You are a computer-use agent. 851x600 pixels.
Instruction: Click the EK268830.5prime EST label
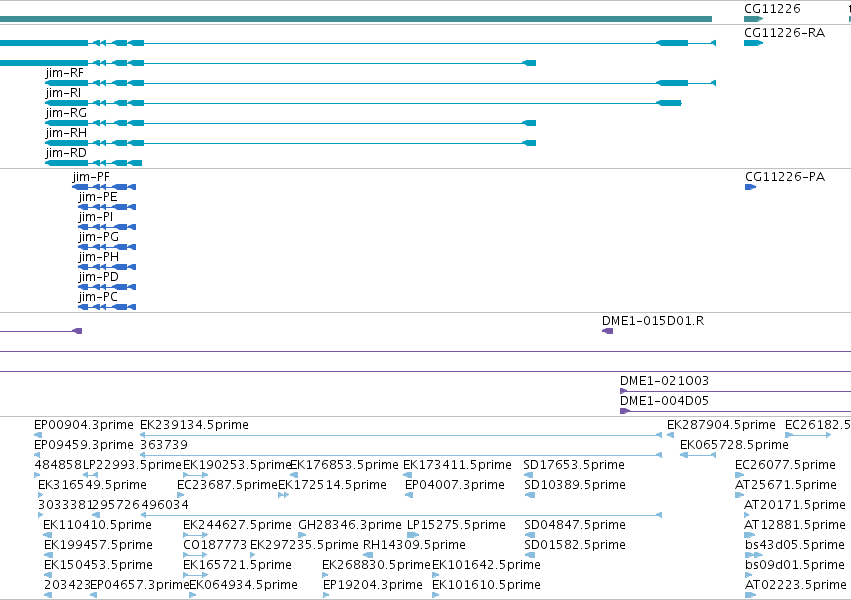(x=376, y=566)
